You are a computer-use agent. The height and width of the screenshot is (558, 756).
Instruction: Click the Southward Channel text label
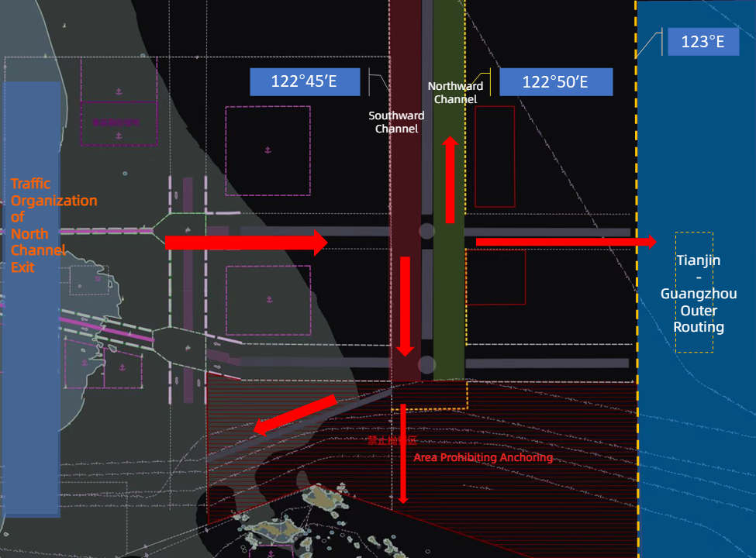pyautogui.click(x=396, y=122)
